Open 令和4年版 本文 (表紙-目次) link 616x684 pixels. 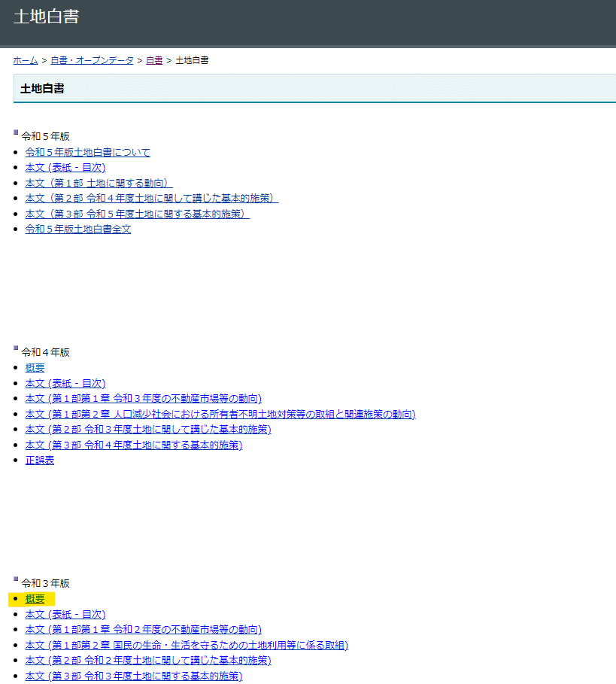pos(65,384)
